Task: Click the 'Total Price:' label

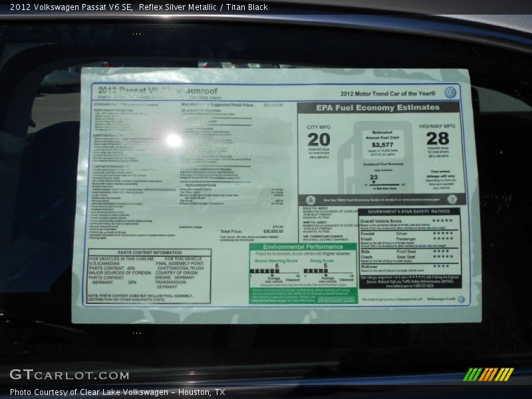Action: 231,231
